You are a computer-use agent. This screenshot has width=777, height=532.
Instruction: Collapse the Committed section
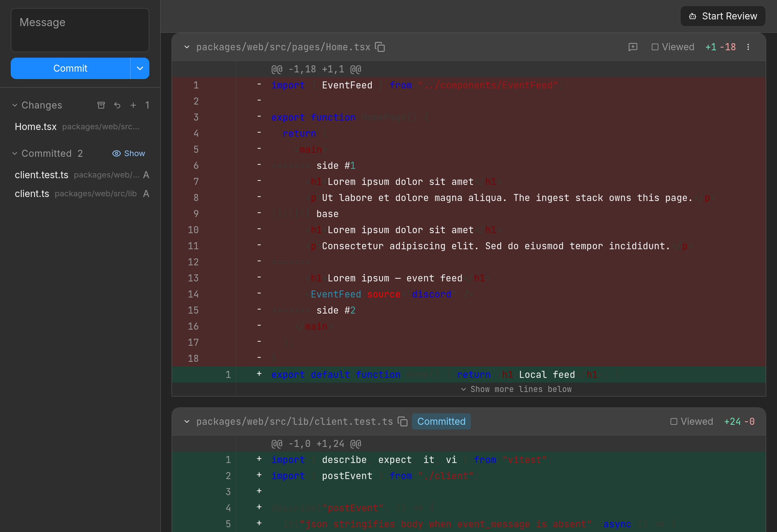click(15, 153)
